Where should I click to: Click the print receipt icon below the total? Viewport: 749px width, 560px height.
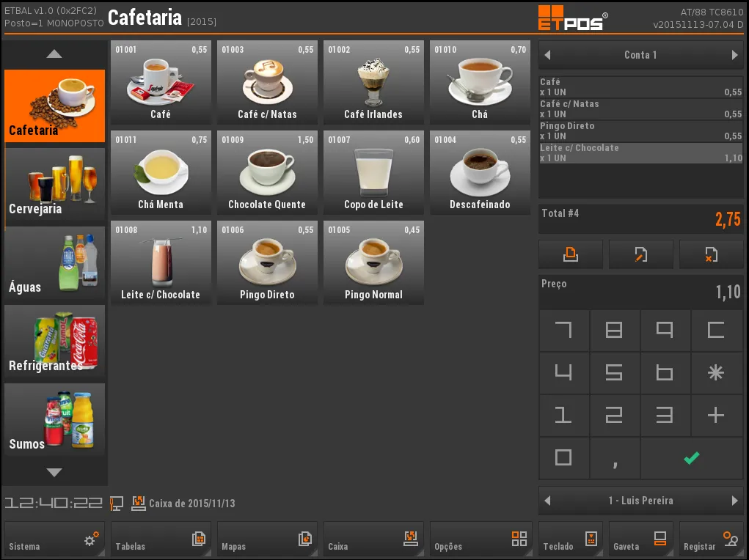(x=570, y=254)
